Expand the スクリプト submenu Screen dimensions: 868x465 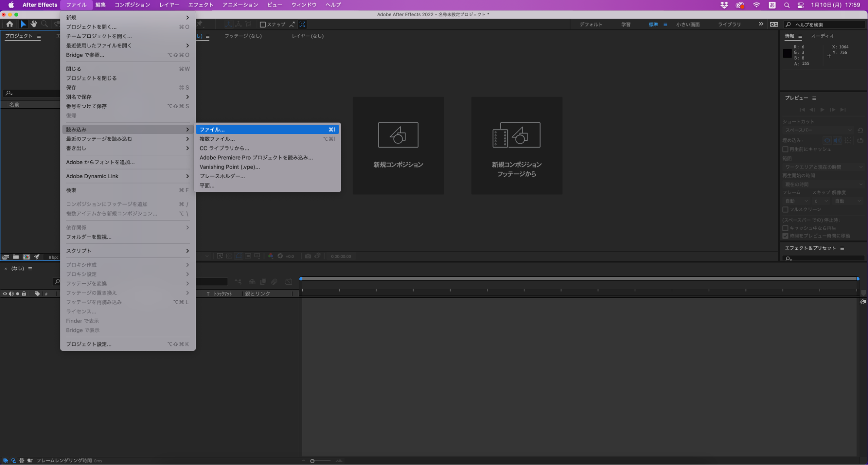(x=128, y=251)
